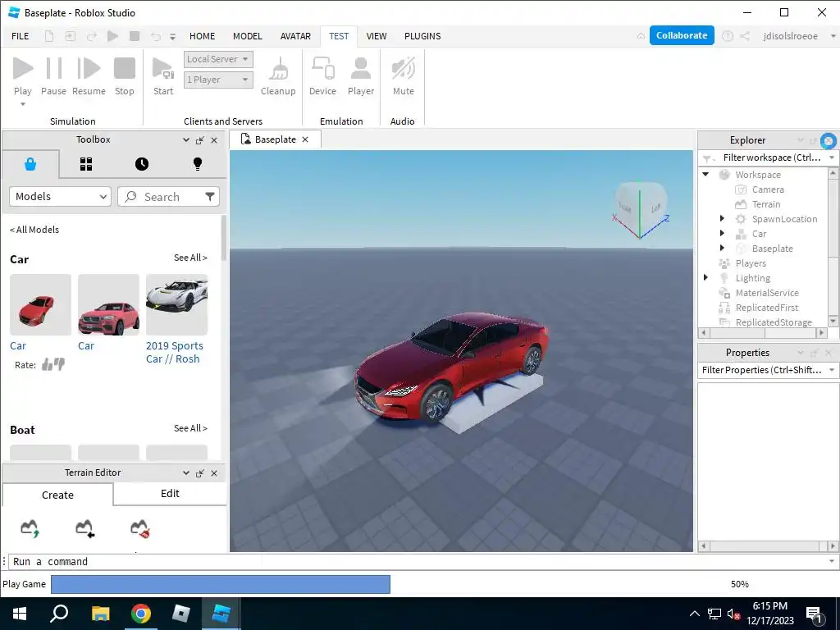Run Cleanup for clients and servers
This screenshot has width=840, height=630.
click(278, 76)
